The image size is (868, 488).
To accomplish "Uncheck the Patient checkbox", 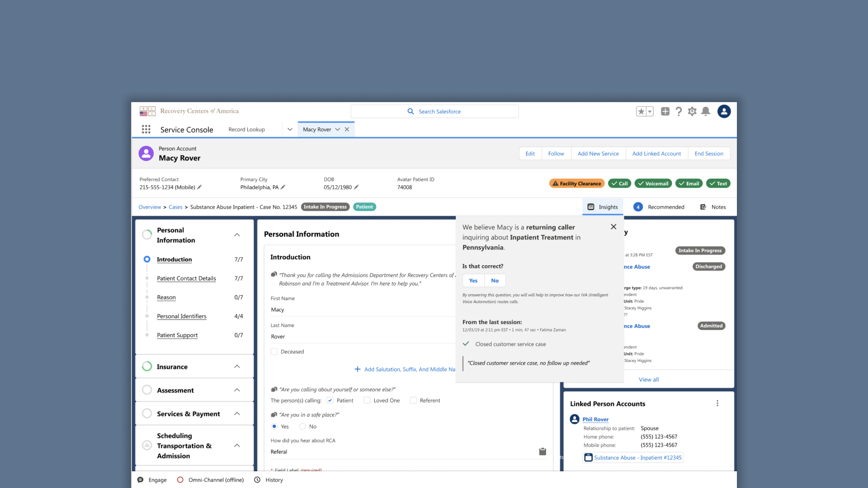I will pos(330,400).
